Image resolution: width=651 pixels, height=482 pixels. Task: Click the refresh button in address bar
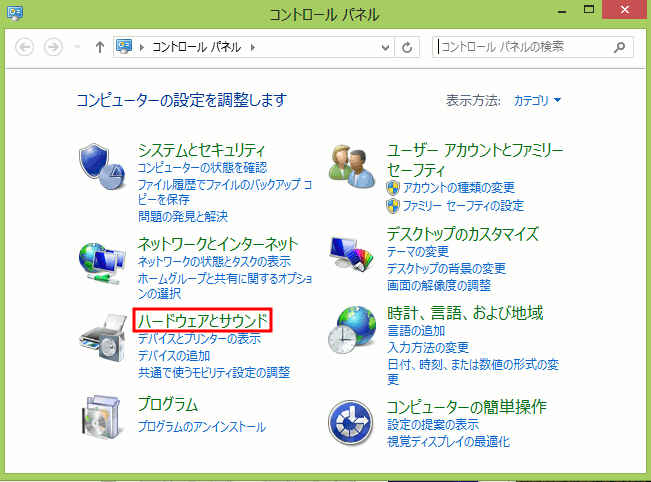point(407,47)
